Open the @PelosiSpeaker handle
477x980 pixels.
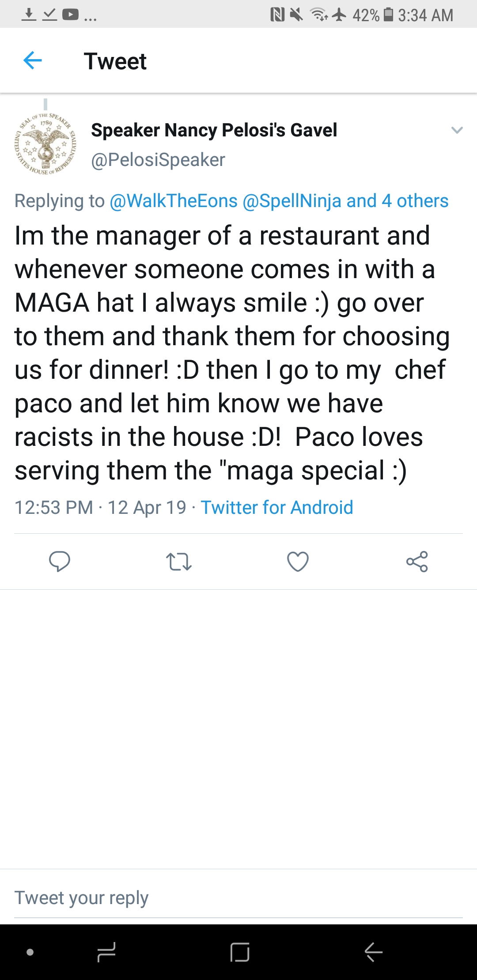pyautogui.click(x=158, y=160)
